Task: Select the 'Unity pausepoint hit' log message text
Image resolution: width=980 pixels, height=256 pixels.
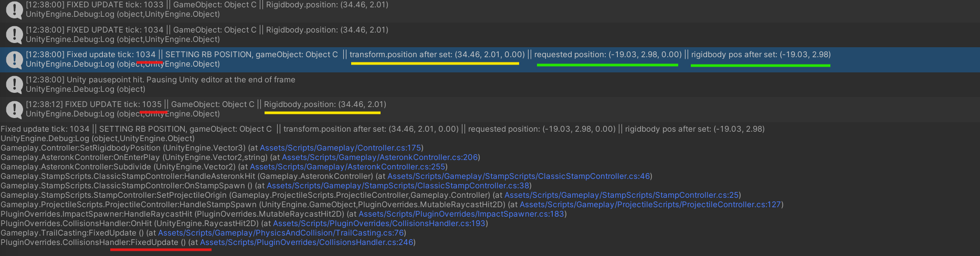Action: (161, 80)
